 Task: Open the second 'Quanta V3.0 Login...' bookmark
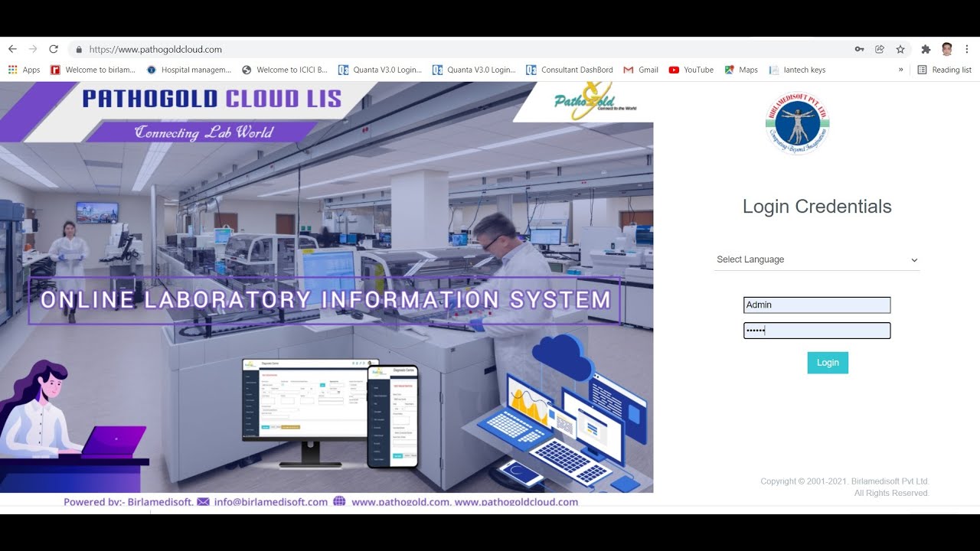[474, 70]
